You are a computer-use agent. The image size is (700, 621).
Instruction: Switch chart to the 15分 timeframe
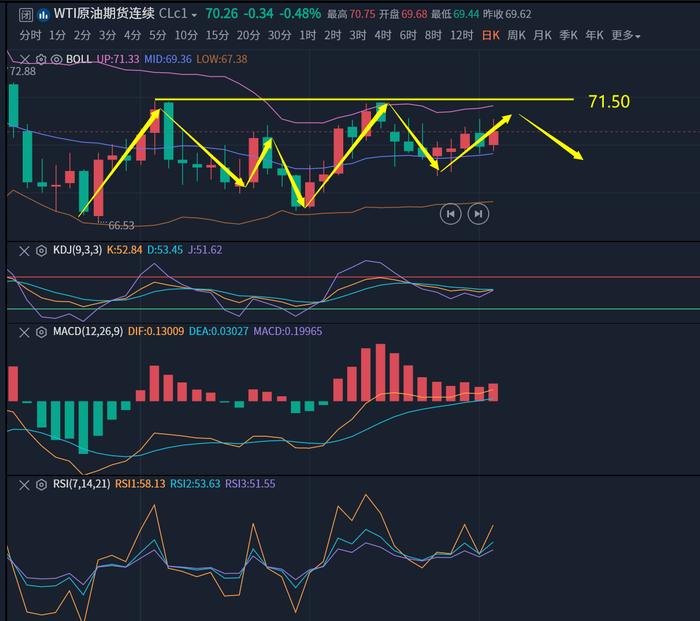click(x=217, y=35)
